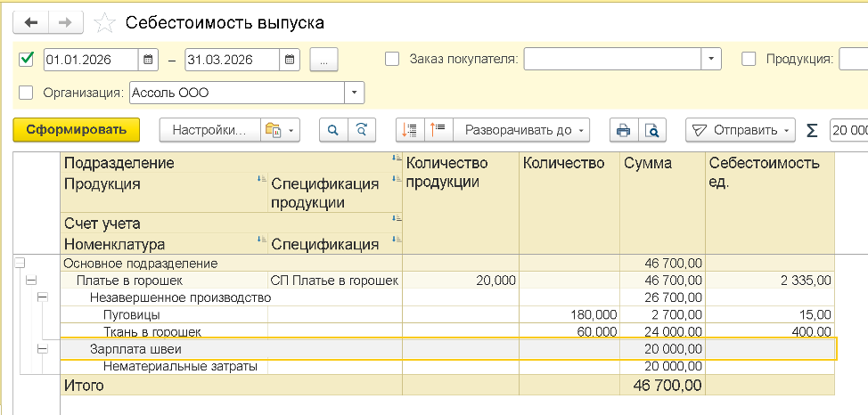Click the find magnifier icon in toolbar

pyautogui.click(x=333, y=130)
